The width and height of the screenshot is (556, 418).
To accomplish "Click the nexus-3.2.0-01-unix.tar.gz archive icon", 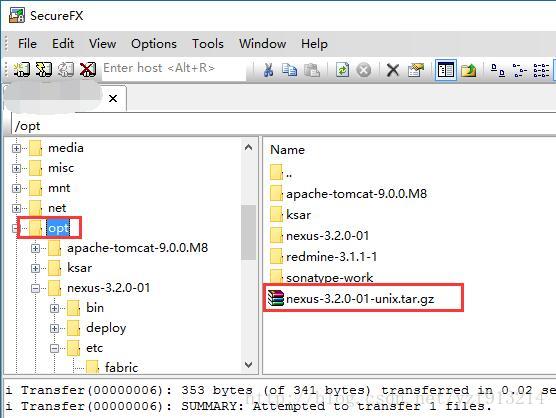I will click(x=276, y=298).
